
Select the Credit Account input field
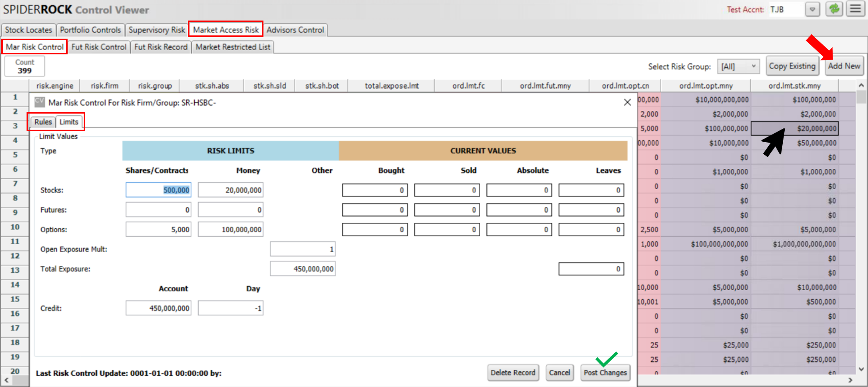[x=158, y=308]
